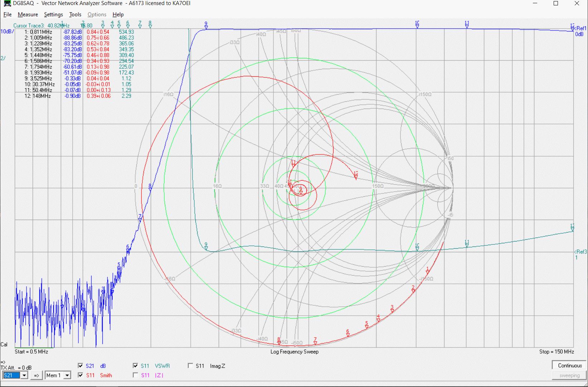Click the => copy-to-memory button
Image resolution: width=588 pixels, height=387 pixels.
tap(37, 375)
